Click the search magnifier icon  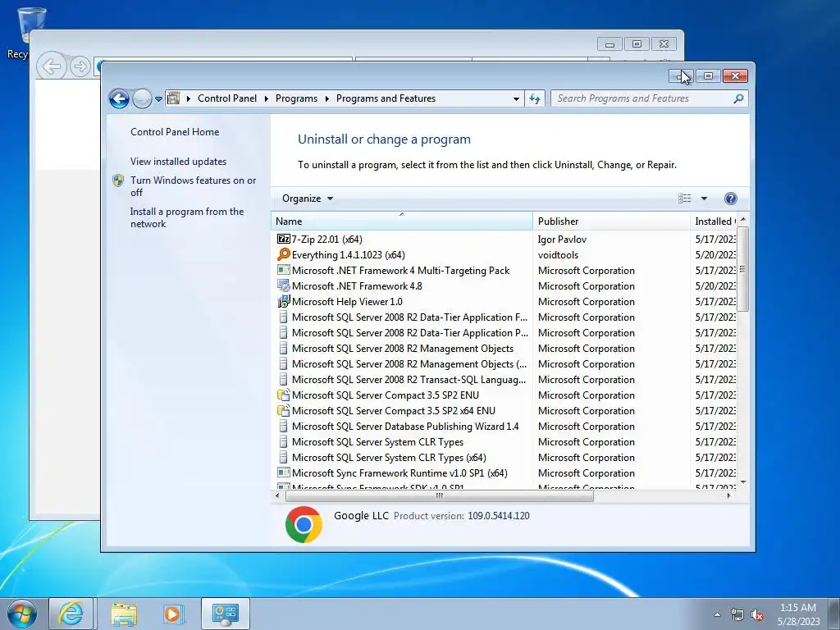(738, 98)
